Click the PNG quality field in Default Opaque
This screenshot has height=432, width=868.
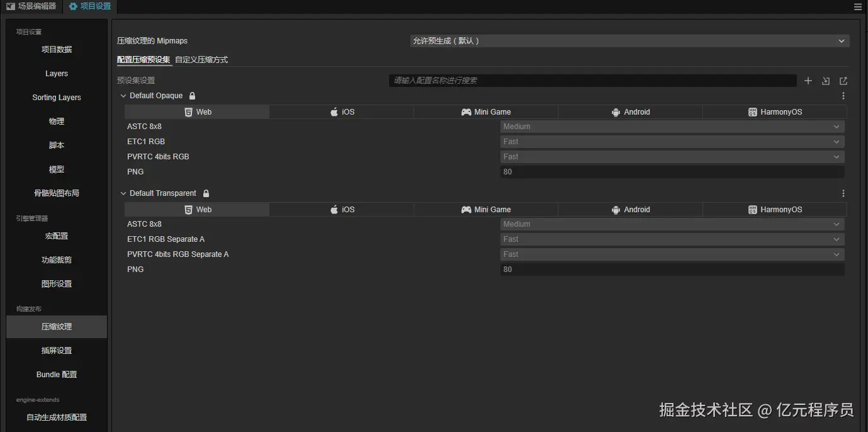pyautogui.click(x=672, y=172)
